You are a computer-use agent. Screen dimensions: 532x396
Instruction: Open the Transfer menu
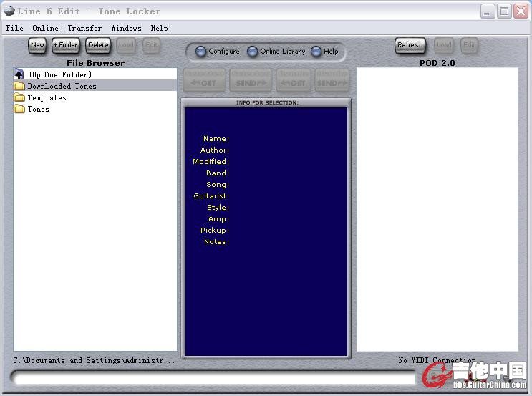click(x=84, y=29)
